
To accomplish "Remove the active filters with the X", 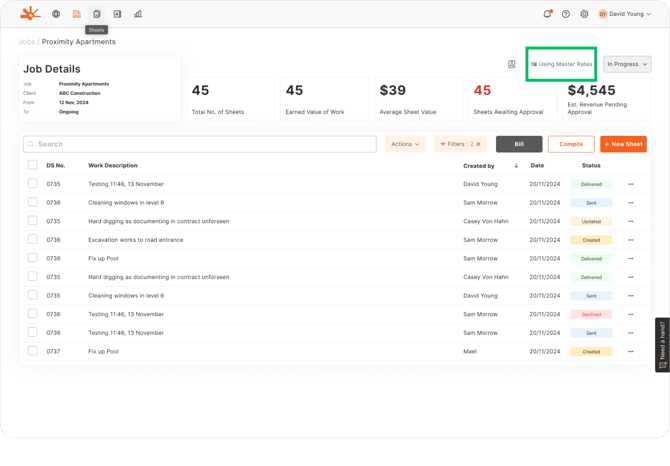I will (478, 144).
